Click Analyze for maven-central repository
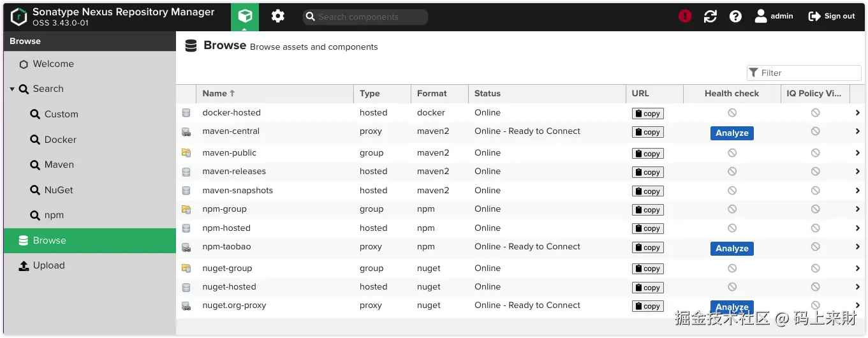 click(732, 133)
